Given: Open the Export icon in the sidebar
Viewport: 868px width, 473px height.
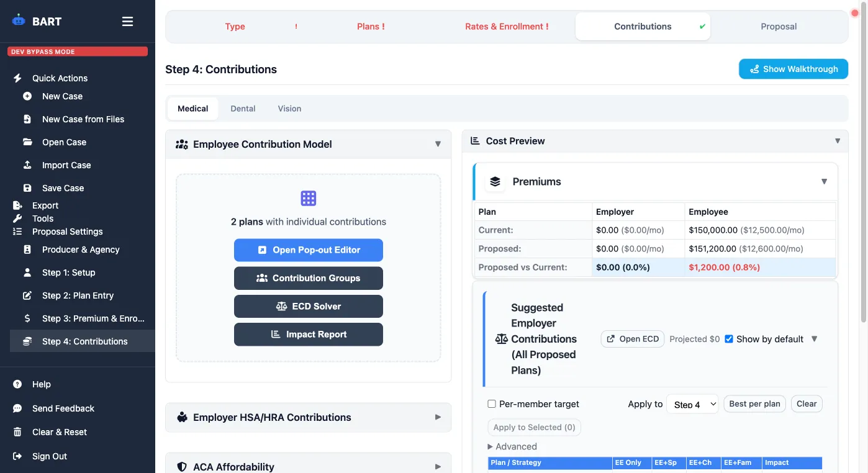Looking at the screenshot, I should click(x=17, y=205).
